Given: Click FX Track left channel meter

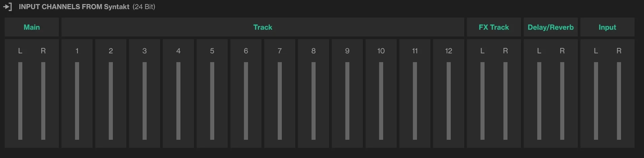Looking at the screenshot, I should [x=482, y=101].
